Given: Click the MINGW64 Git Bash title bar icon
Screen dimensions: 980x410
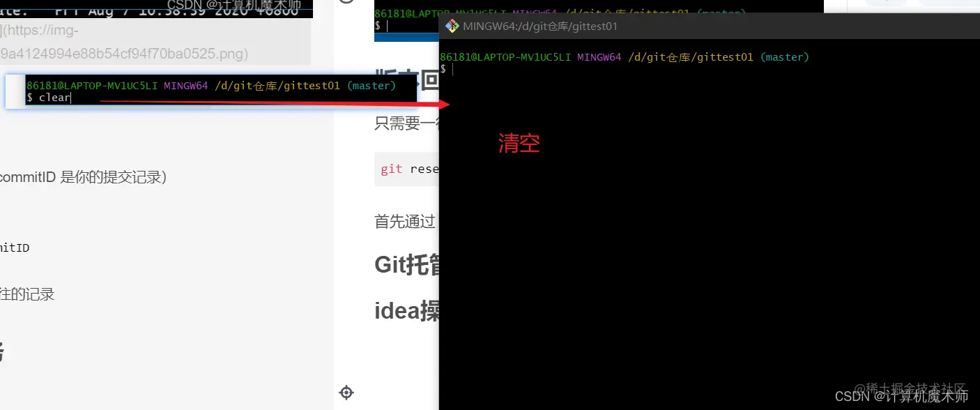Looking at the screenshot, I should 451,26.
